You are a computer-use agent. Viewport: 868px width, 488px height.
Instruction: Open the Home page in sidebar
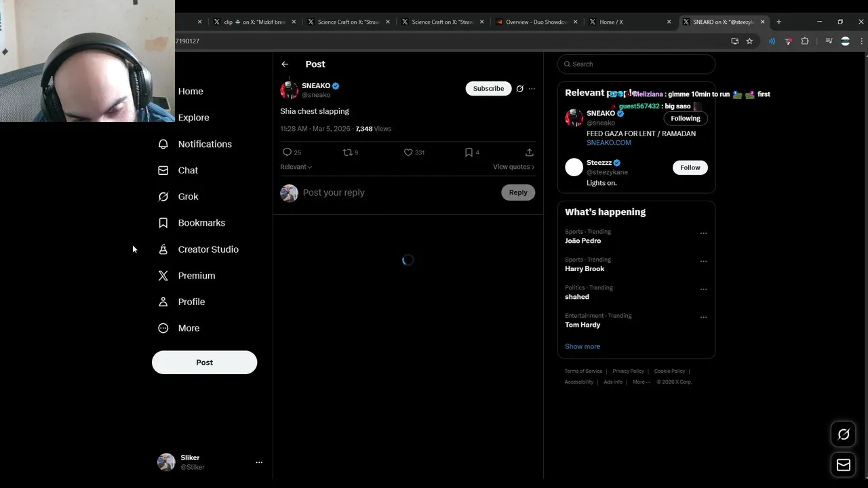click(x=191, y=91)
